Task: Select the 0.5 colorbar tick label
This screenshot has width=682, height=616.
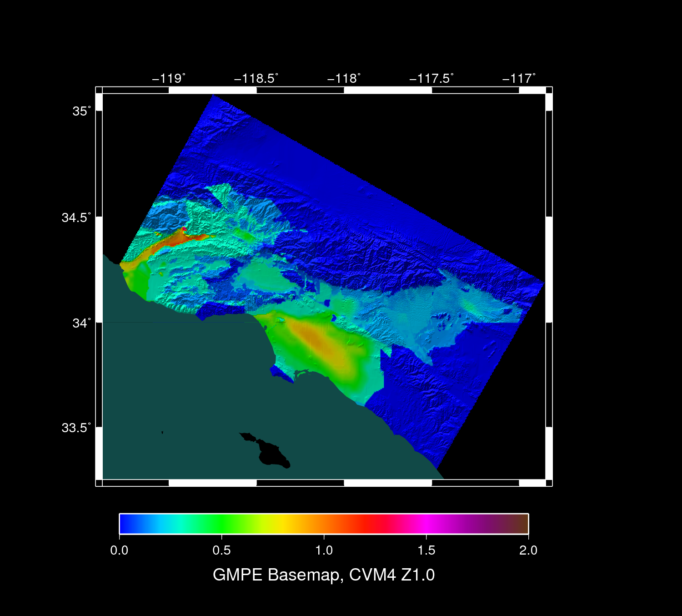Action: pos(221,550)
